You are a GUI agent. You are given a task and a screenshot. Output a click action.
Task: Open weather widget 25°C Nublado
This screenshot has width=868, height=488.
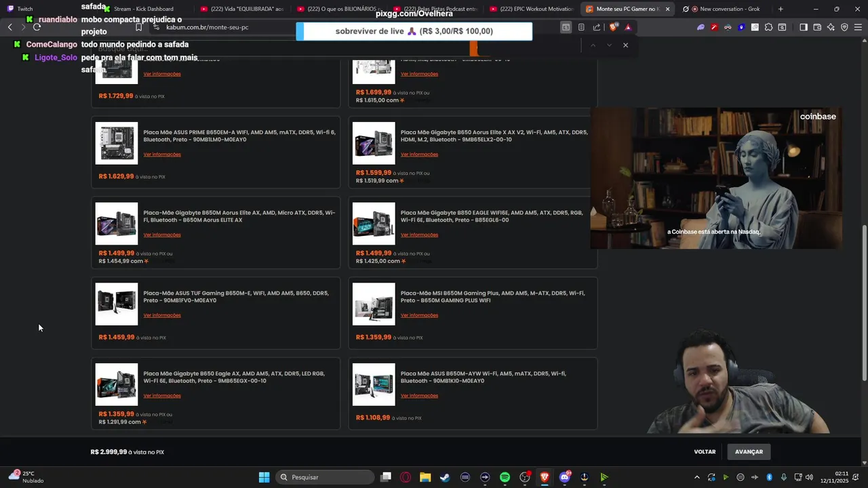[27, 477]
